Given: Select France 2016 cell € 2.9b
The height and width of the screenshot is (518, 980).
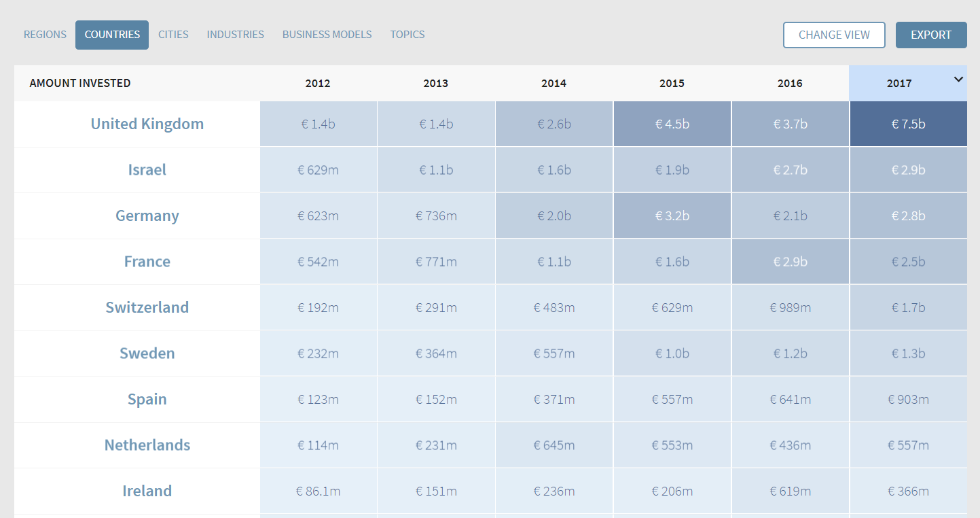Looking at the screenshot, I should 790,262.
